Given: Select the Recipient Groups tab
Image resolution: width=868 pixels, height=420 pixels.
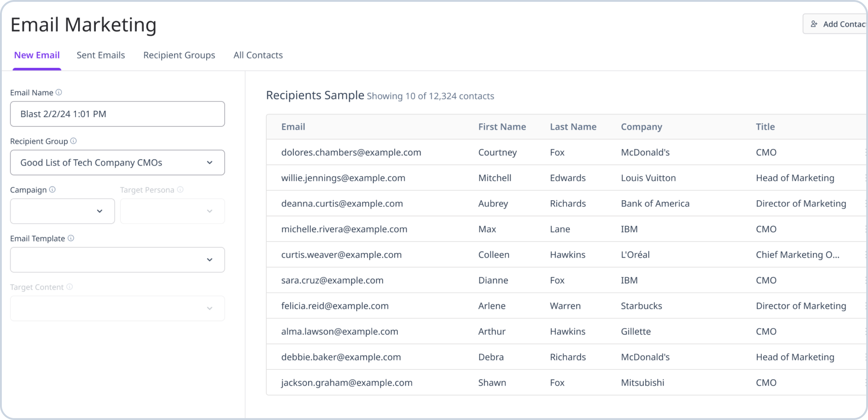Looking at the screenshot, I should point(179,55).
